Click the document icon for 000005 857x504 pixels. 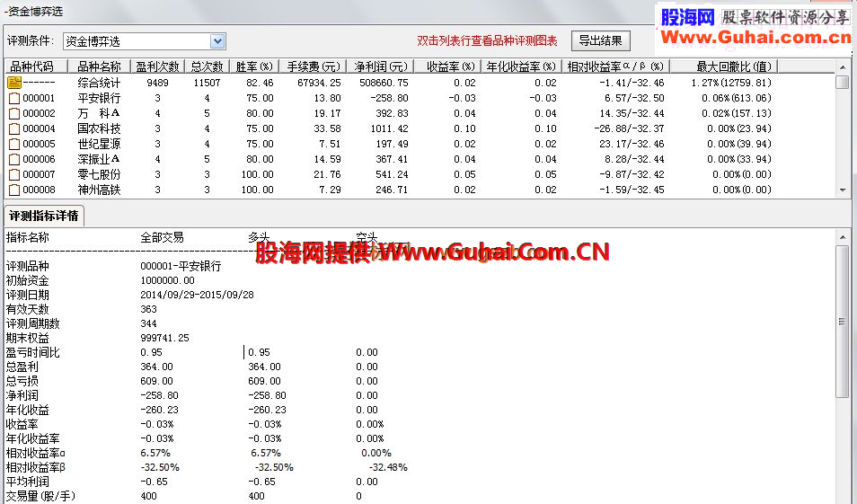tap(14, 145)
